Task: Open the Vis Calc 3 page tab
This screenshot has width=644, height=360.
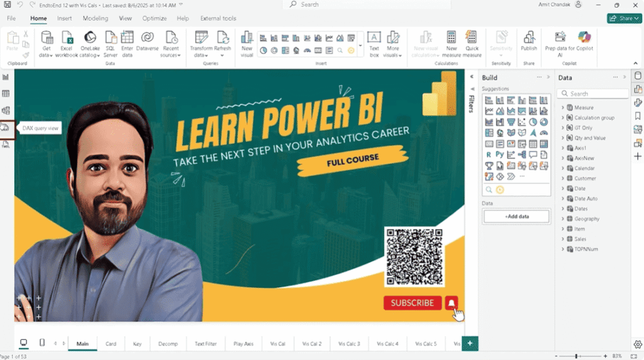Action: pos(349,344)
